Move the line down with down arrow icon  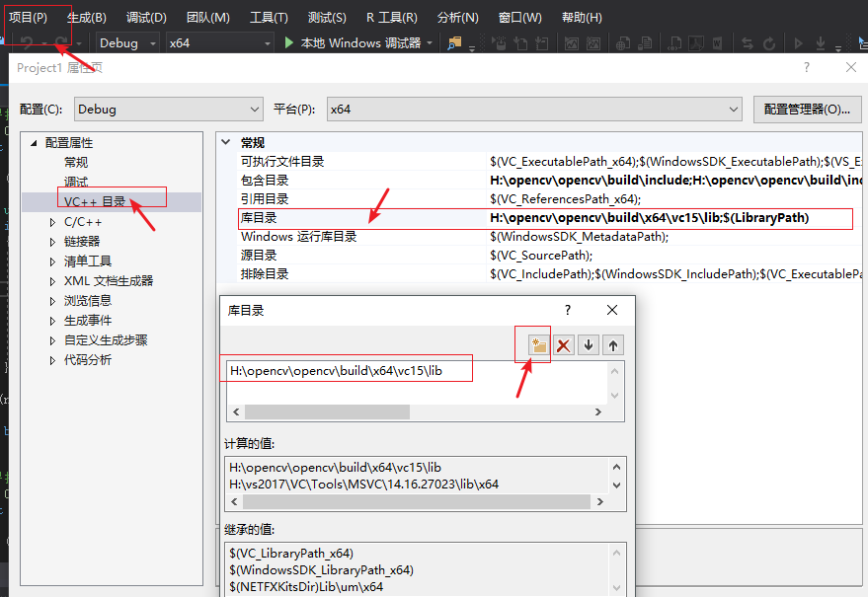point(589,345)
